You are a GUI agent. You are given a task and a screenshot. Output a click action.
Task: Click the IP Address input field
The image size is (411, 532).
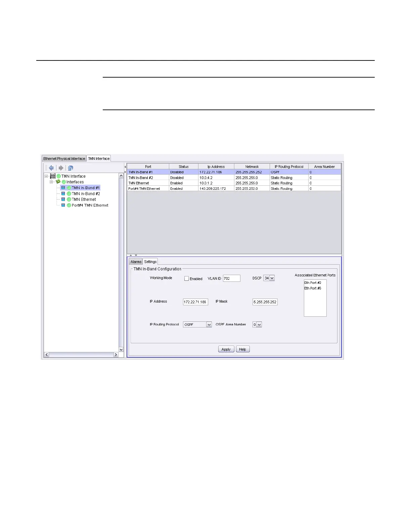pyautogui.click(x=195, y=302)
